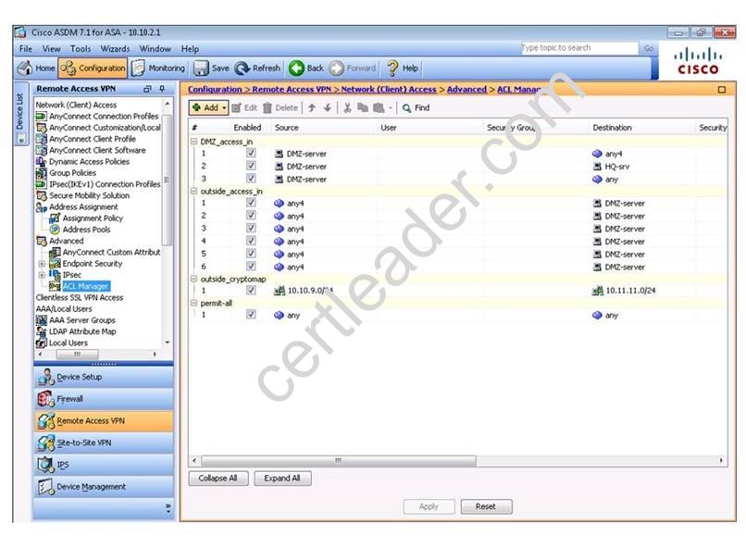Click the Edit ACL toolbar icon
Viewport: 746px width, 560px height.
236,108
